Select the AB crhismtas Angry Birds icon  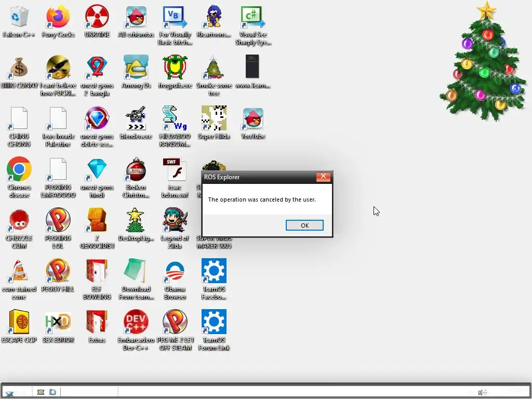(x=136, y=17)
